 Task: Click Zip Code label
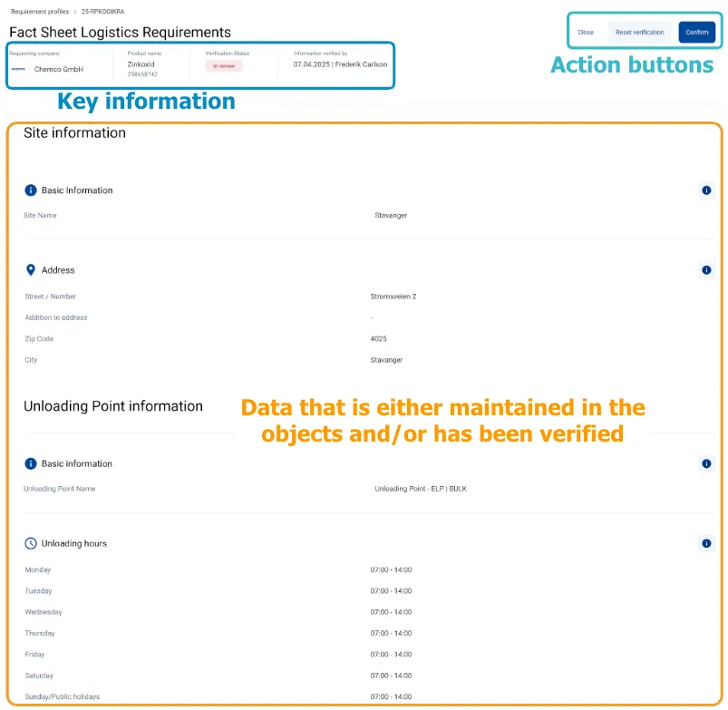(40, 339)
